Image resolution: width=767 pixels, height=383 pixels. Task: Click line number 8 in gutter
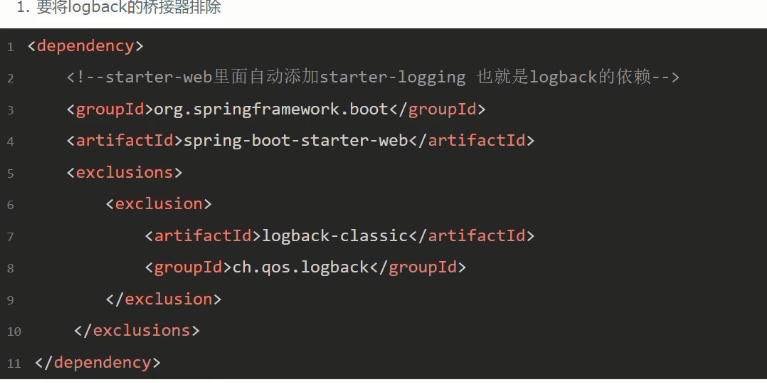click(10, 269)
